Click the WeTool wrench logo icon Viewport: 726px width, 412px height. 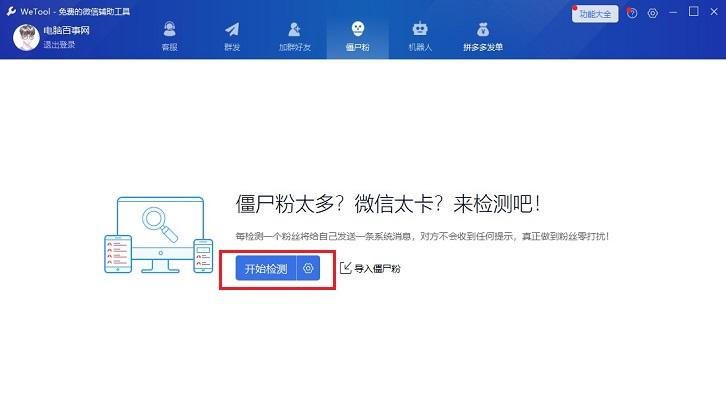pyautogui.click(x=11, y=11)
